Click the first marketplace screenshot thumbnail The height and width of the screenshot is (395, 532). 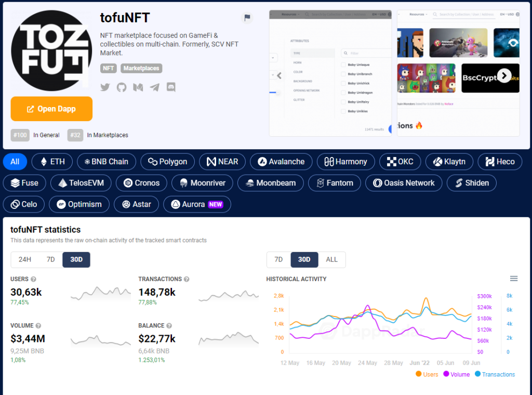330,73
